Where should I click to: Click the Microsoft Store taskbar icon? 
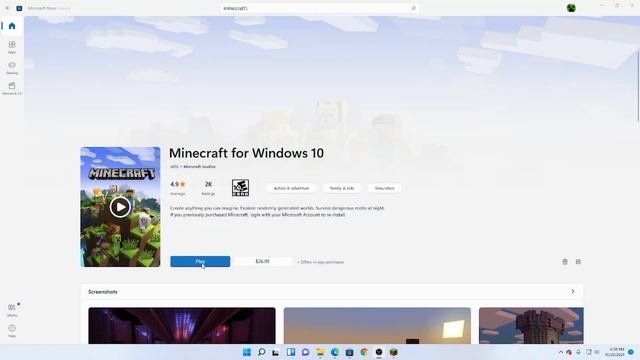click(x=349, y=352)
